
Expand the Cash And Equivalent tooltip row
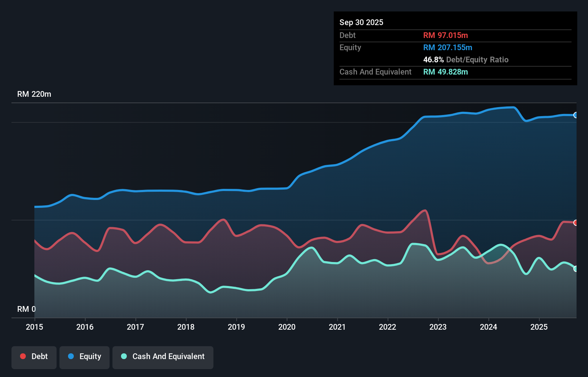[x=375, y=72]
